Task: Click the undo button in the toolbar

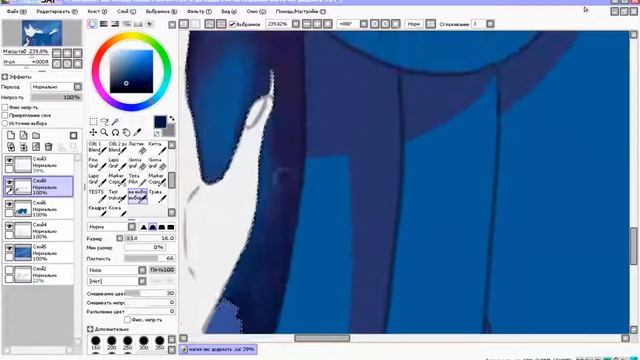Action: pos(184,24)
